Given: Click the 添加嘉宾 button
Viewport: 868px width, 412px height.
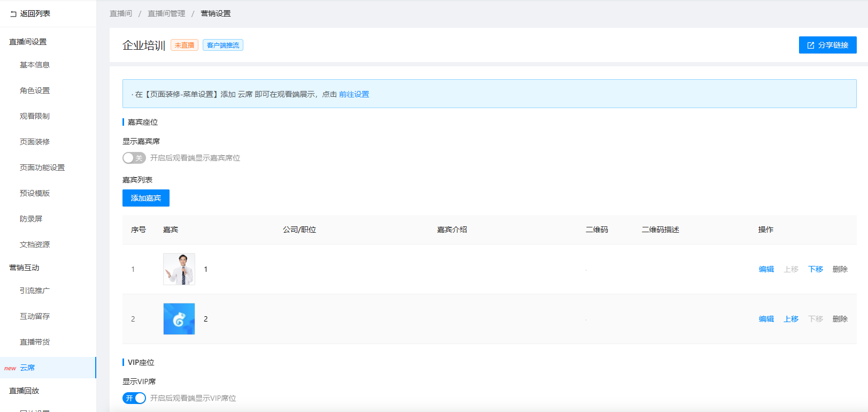Looking at the screenshot, I should (146, 198).
